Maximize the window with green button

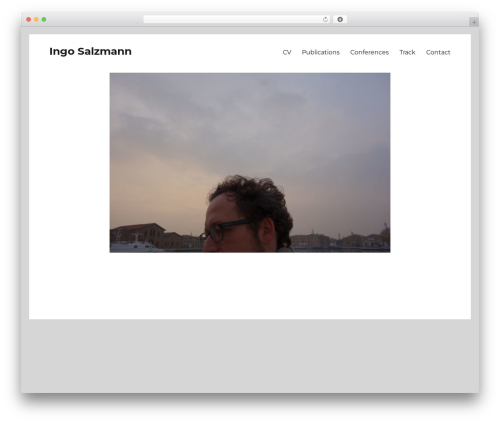click(44, 19)
